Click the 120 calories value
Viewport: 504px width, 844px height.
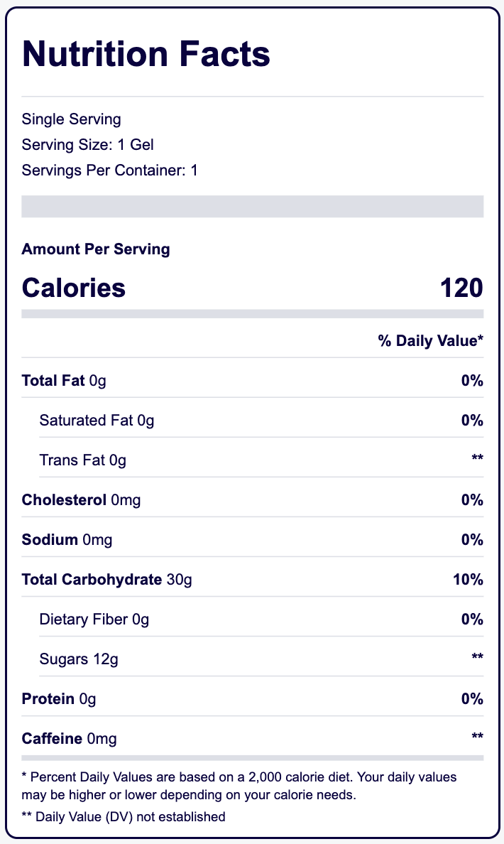[x=461, y=288]
